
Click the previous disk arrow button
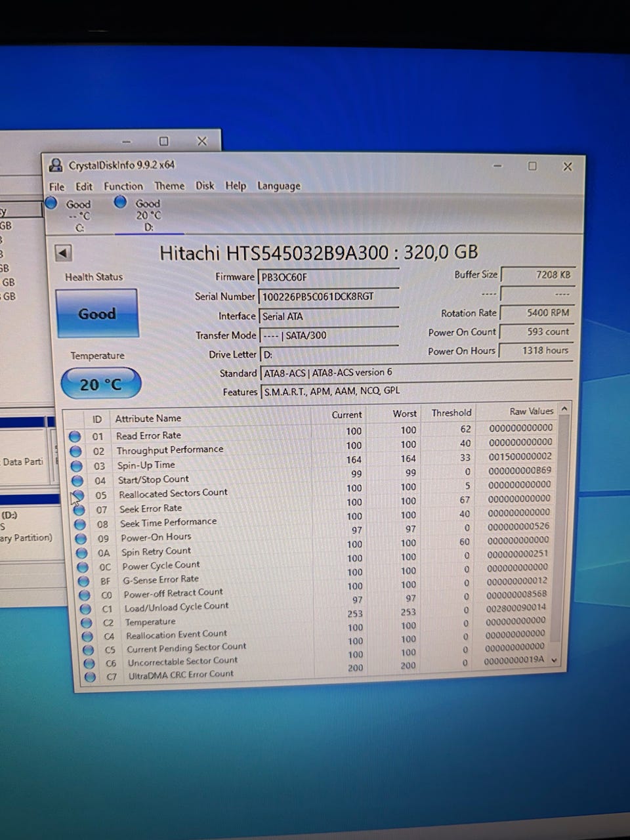coord(63,253)
